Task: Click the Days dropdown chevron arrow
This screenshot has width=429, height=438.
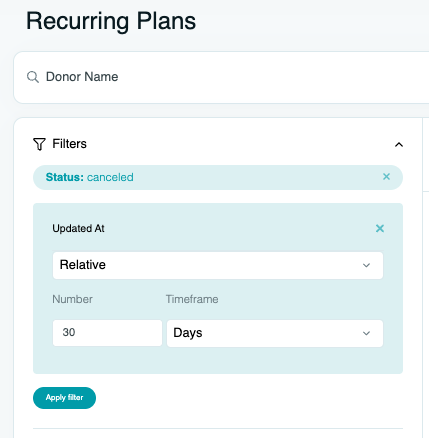Action: [x=366, y=333]
